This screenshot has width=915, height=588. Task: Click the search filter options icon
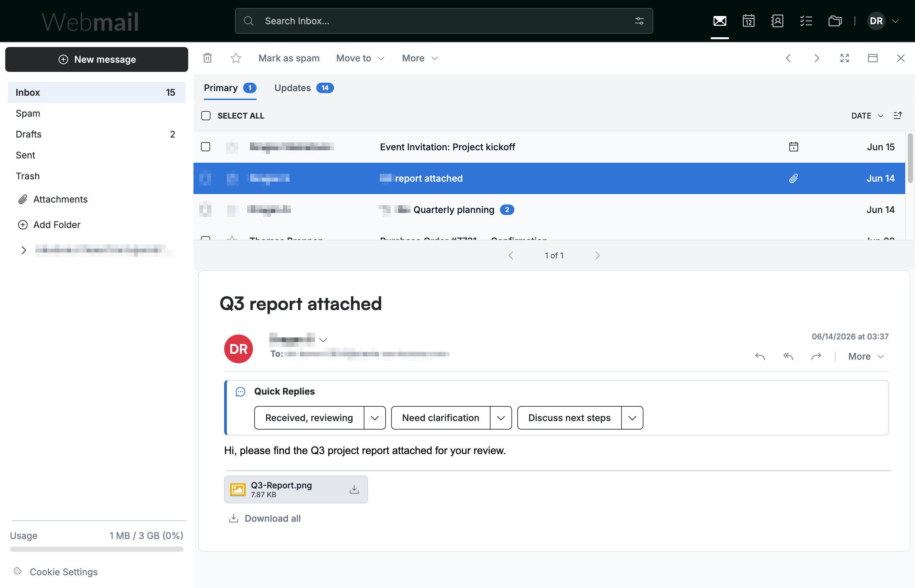pyautogui.click(x=639, y=21)
